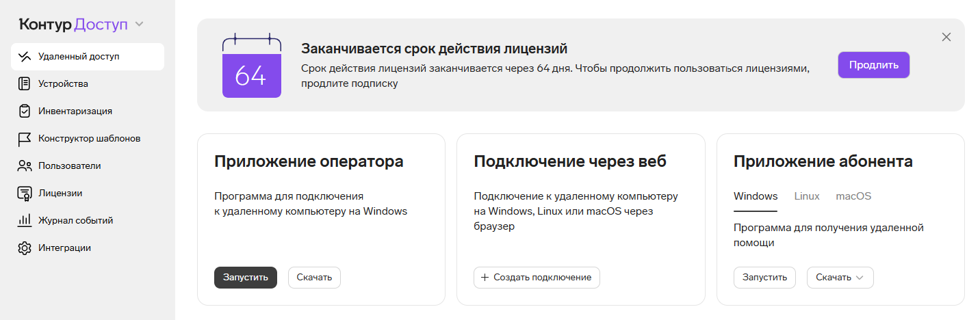
Task: Dismiss the license expiration banner
Action: tap(946, 37)
